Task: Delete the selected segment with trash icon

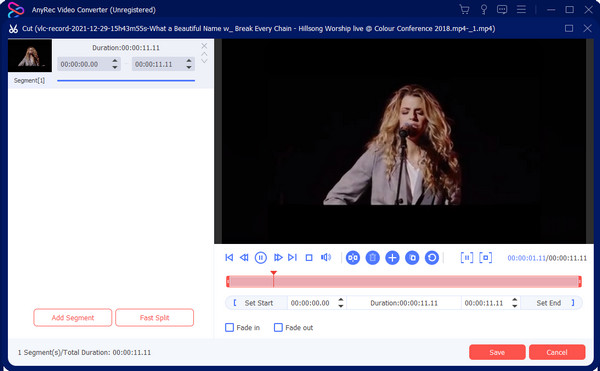Action: pyautogui.click(x=372, y=258)
